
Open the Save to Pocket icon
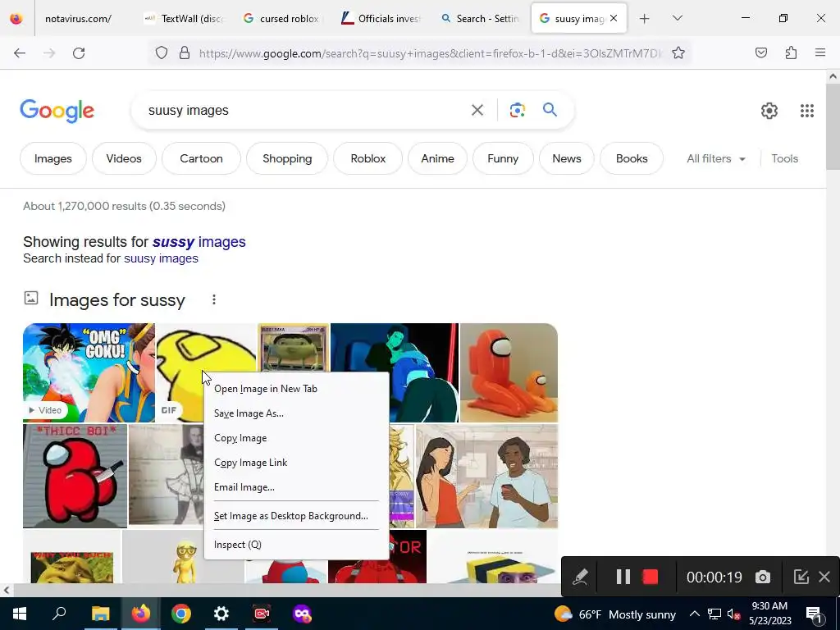pos(761,53)
